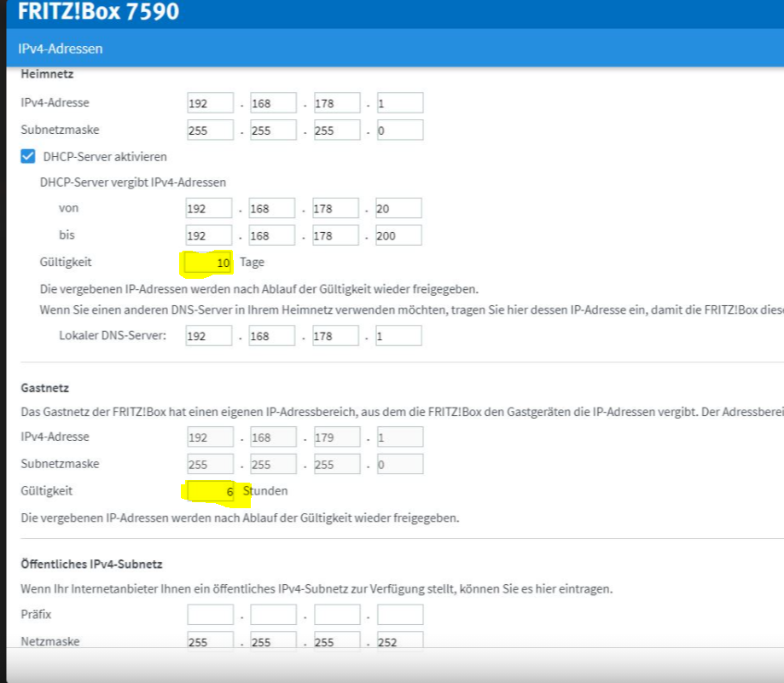Click third octet 178 of Heimnetz IPv4-Adresse
Image resolution: width=784 pixels, height=683 pixels.
(337, 103)
